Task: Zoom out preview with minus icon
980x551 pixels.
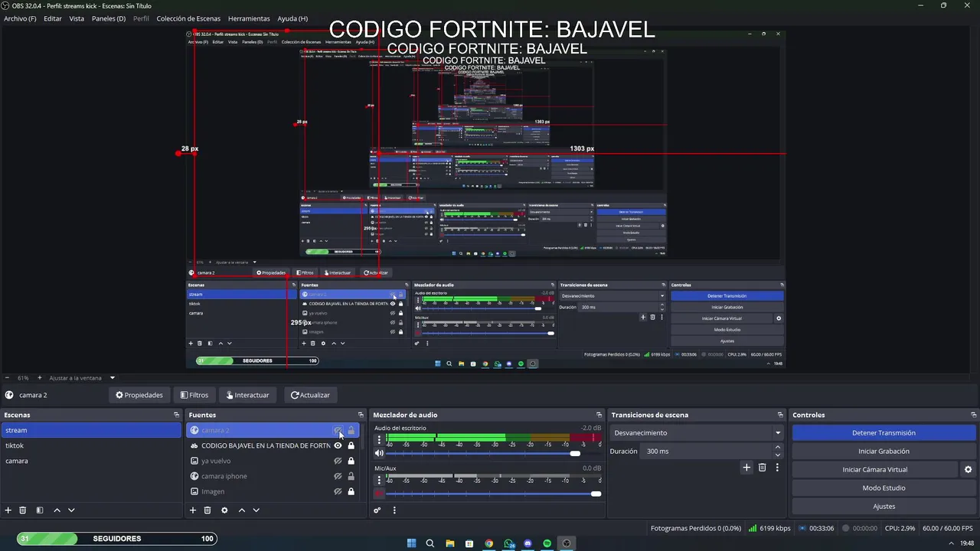Action: (7, 378)
